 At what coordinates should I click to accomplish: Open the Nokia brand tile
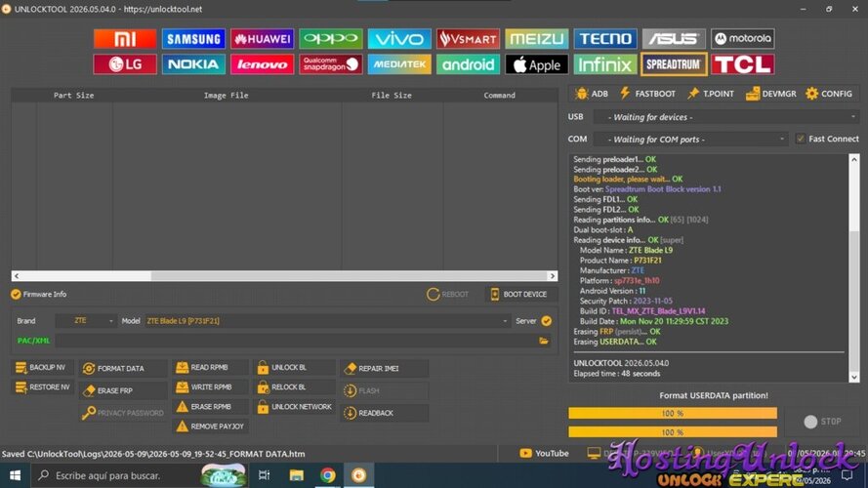[193, 64]
